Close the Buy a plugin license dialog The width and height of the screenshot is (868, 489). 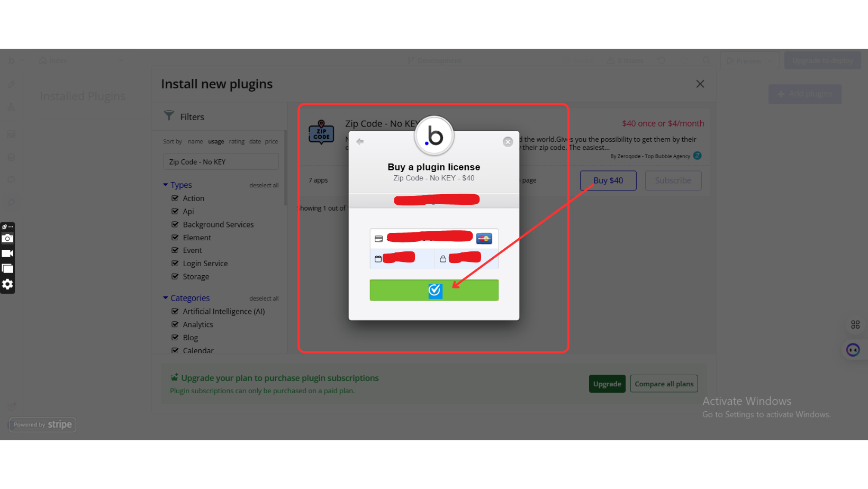tap(508, 142)
